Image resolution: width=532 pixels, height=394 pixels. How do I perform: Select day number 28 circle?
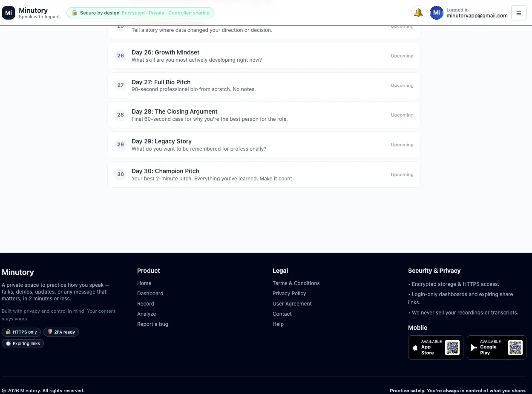pyautogui.click(x=121, y=115)
